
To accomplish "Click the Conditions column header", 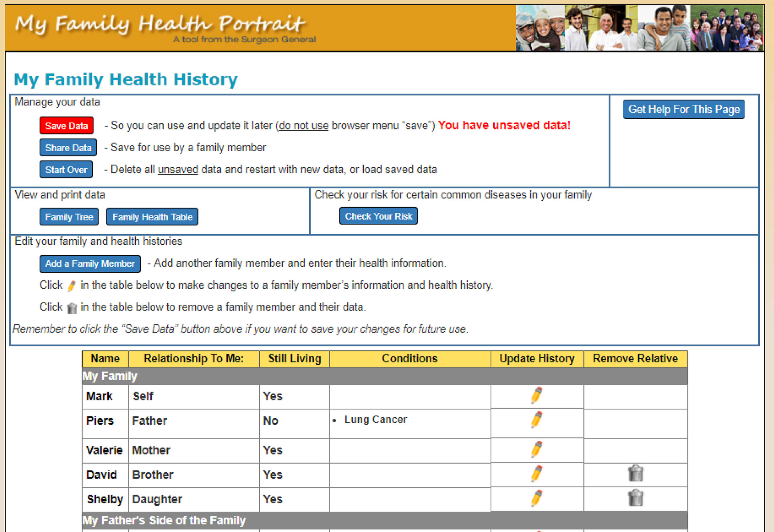I will [x=410, y=359].
